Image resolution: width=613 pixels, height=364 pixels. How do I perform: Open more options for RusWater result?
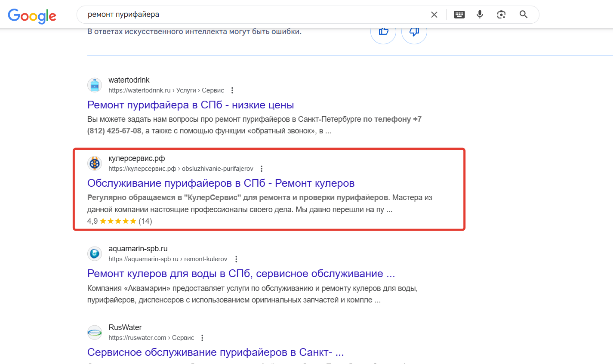coord(202,338)
